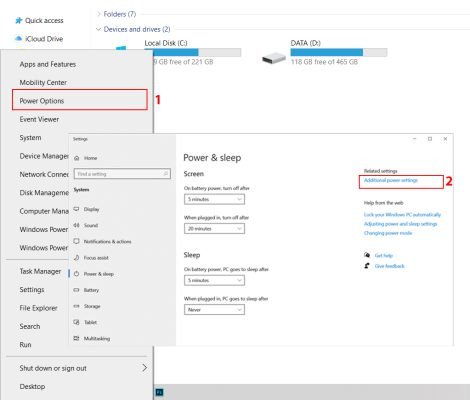
Task: Click the Get help chat icon
Action: (367, 255)
